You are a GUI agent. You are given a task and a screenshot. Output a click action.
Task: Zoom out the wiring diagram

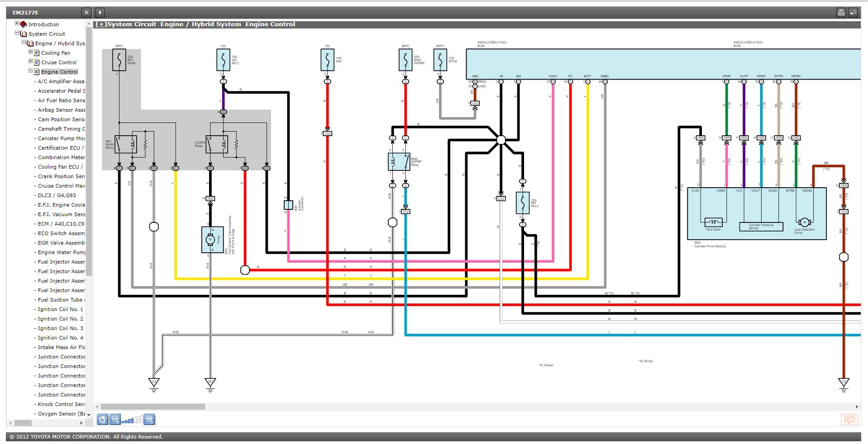[115, 420]
